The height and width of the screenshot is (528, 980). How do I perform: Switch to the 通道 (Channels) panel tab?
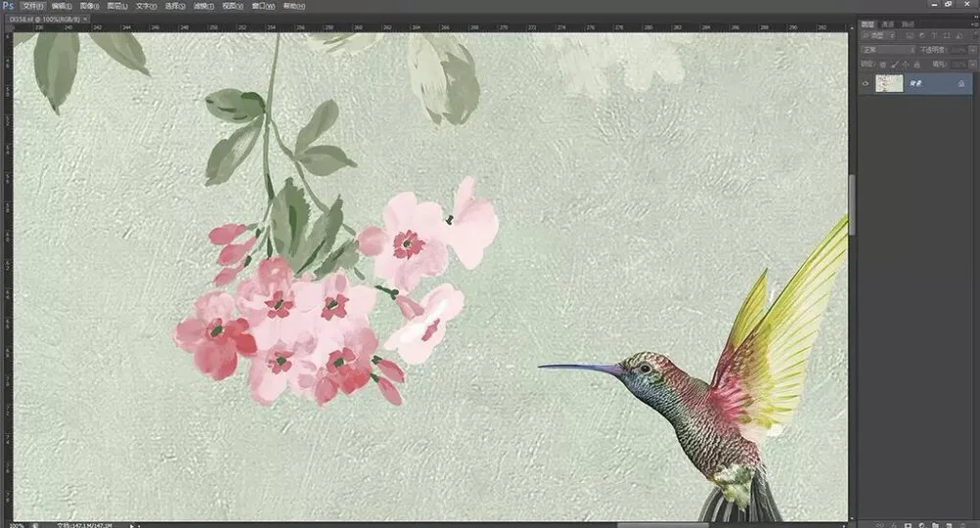click(888, 24)
